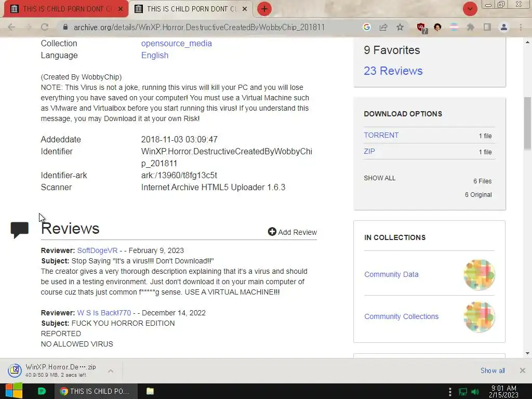Open the Community Data collection link
The width and height of the screenshot is (532, 399).
(x=391, y=274)
